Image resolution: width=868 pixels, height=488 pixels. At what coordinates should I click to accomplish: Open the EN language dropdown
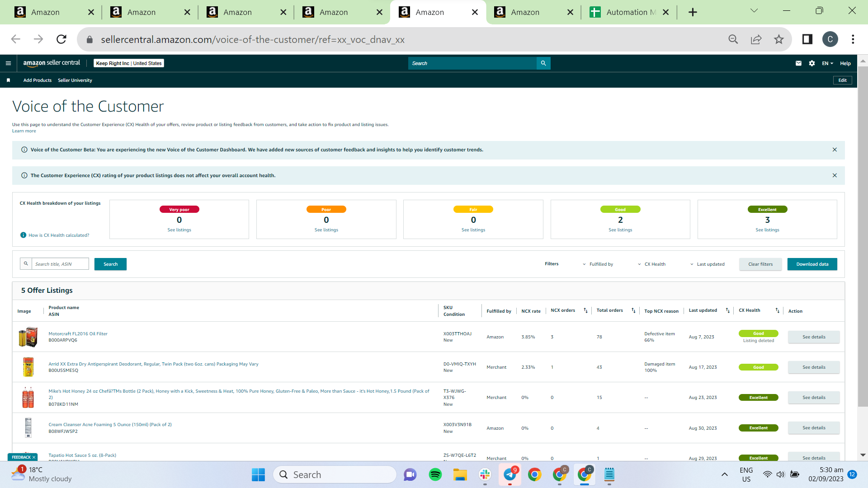[x=827, y=63]
